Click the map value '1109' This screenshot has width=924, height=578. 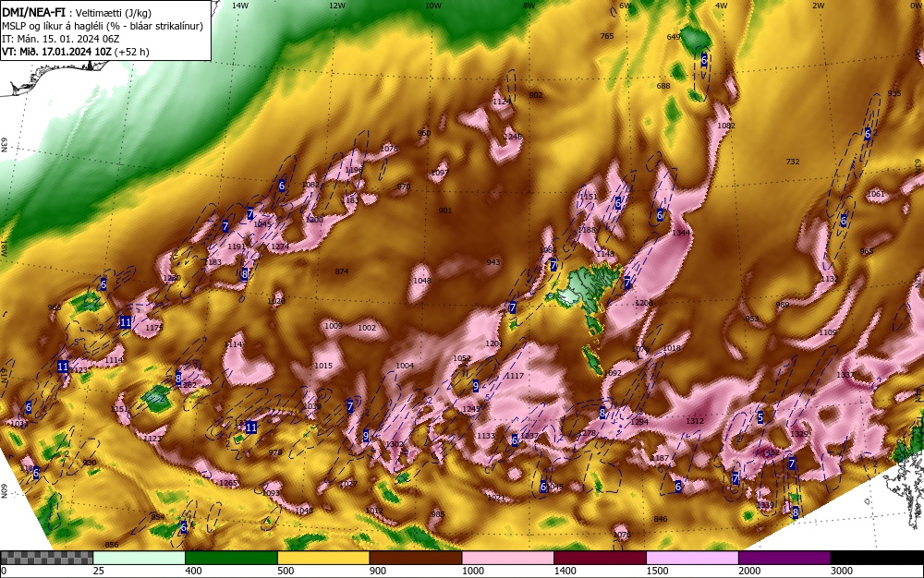point(827,332)
